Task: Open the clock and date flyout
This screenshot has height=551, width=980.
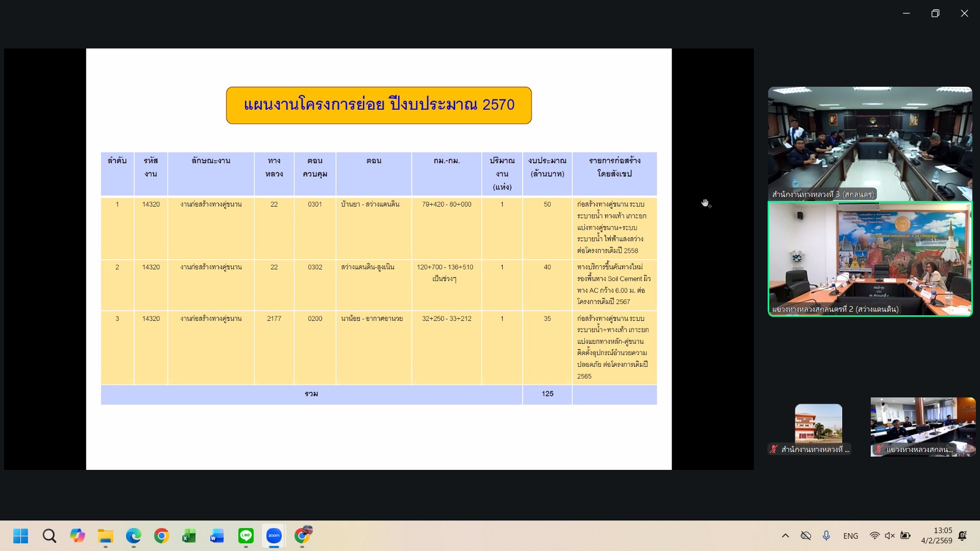Action: (x=937, y=536)
